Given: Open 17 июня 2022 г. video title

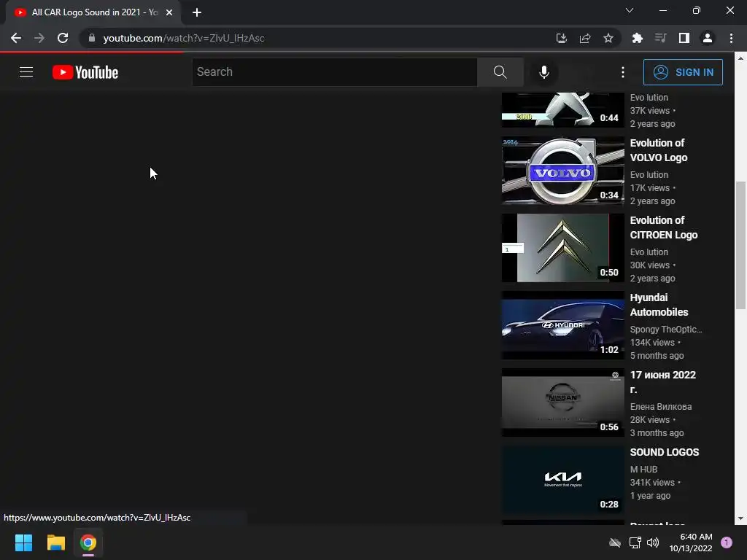Looking at the screenshot, I should pos(662,382).
